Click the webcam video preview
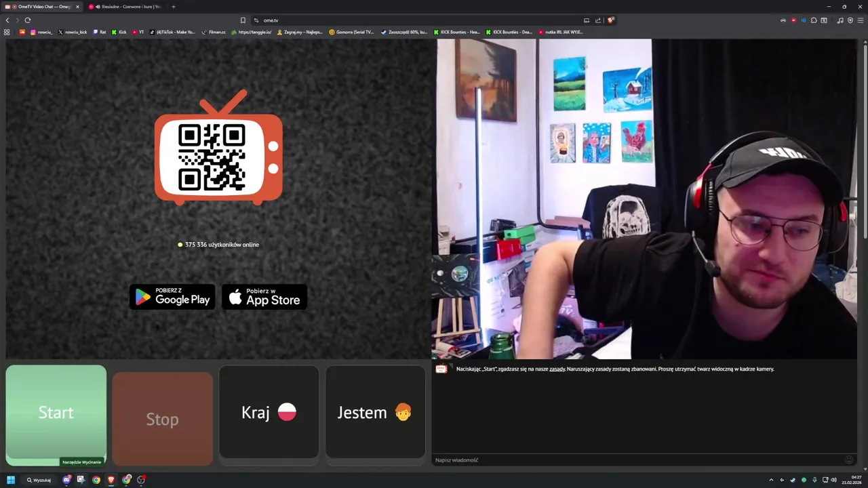 (644, 199)
